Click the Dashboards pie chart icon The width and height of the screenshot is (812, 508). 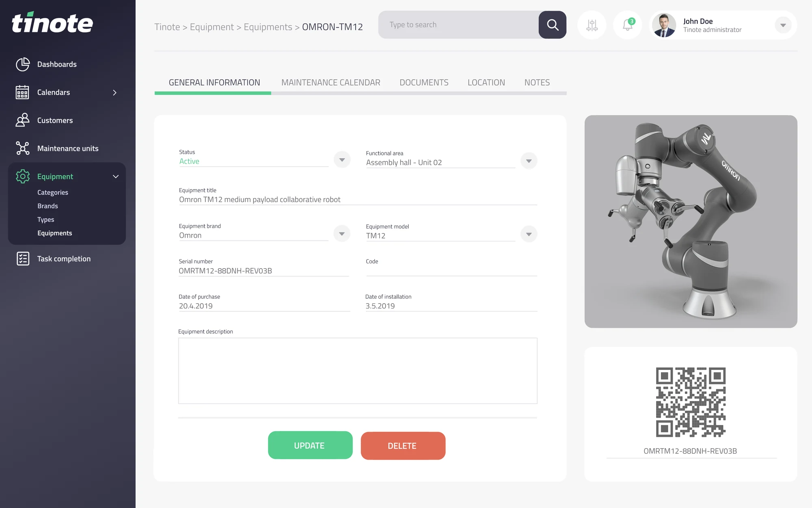point(23,64)
